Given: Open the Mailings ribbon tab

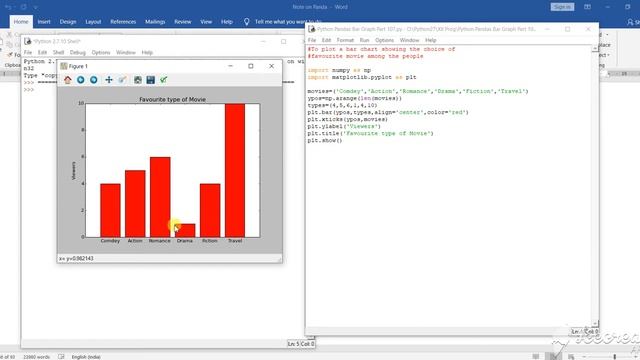Looking at the screenshot, I should point(155,22).
